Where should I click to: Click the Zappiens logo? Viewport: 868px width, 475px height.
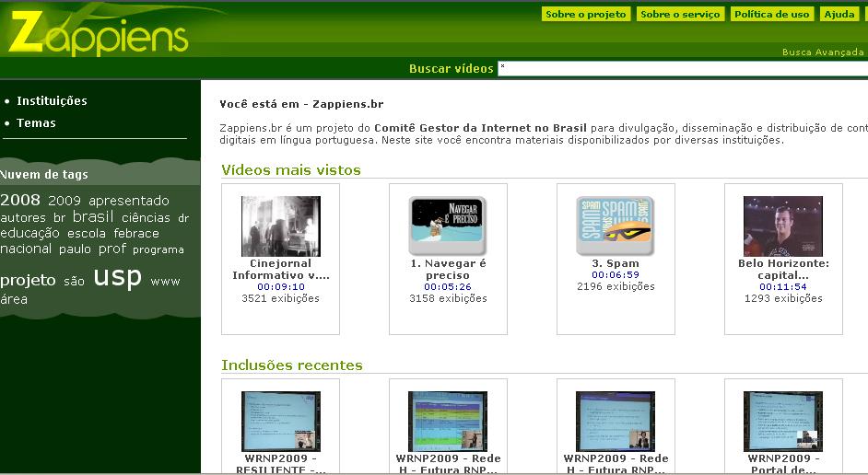click(99, 33)
